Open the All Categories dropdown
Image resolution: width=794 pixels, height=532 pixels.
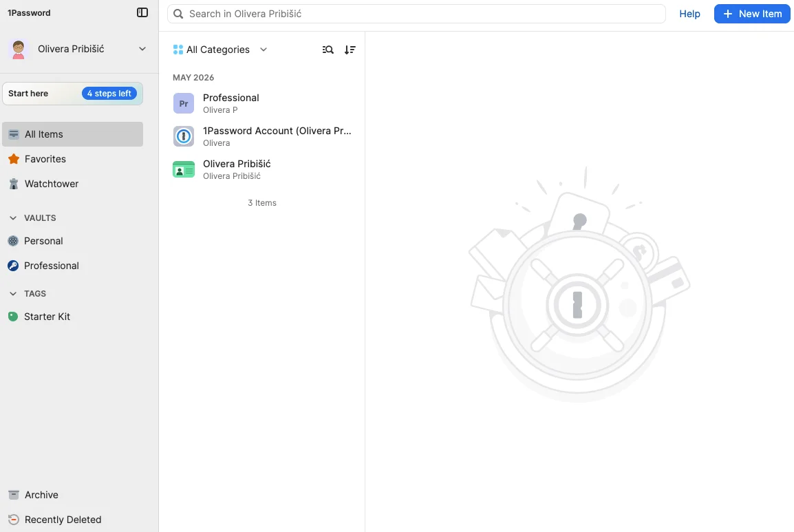pos(219,50)
